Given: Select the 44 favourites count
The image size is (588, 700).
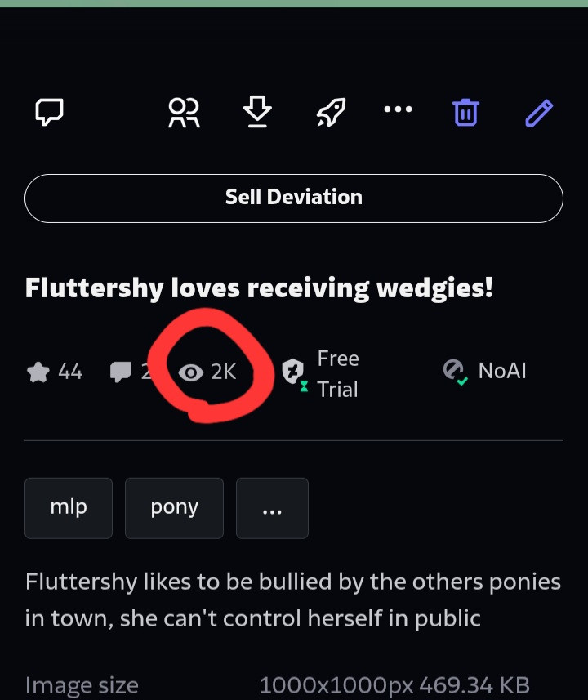Looking at the screenshot, I should [x=70, y=372].
